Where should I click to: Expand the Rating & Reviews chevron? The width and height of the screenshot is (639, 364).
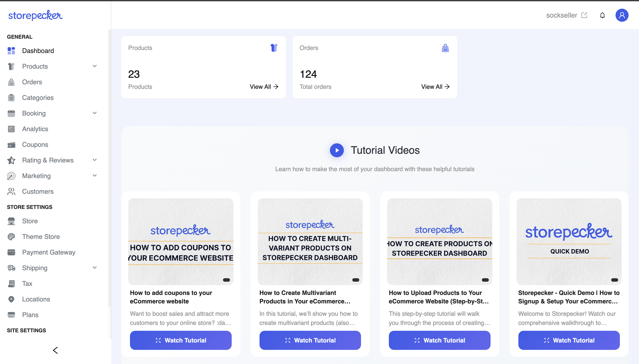95,160
